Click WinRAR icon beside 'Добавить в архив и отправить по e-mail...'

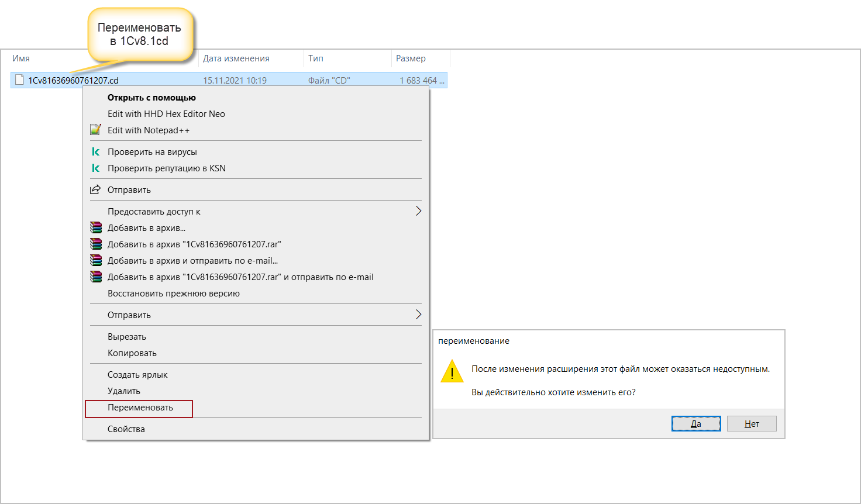[x=95, y=261]
